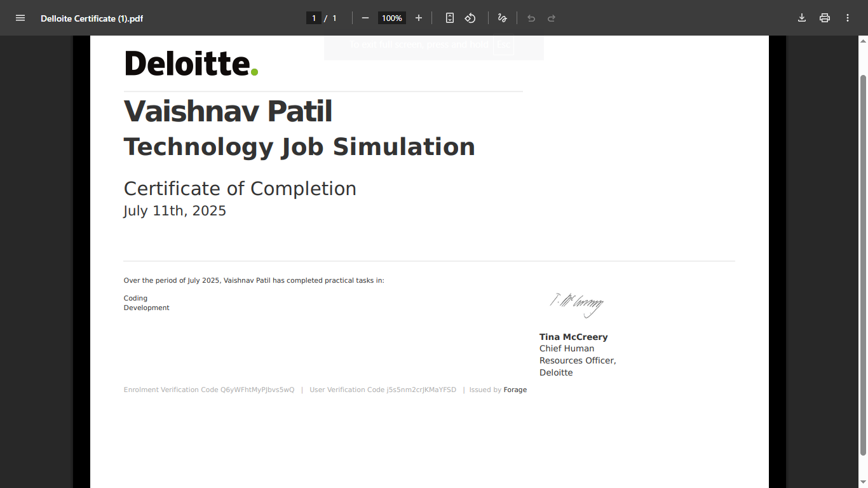Enable the annotate drawing mode

(502, 18)
